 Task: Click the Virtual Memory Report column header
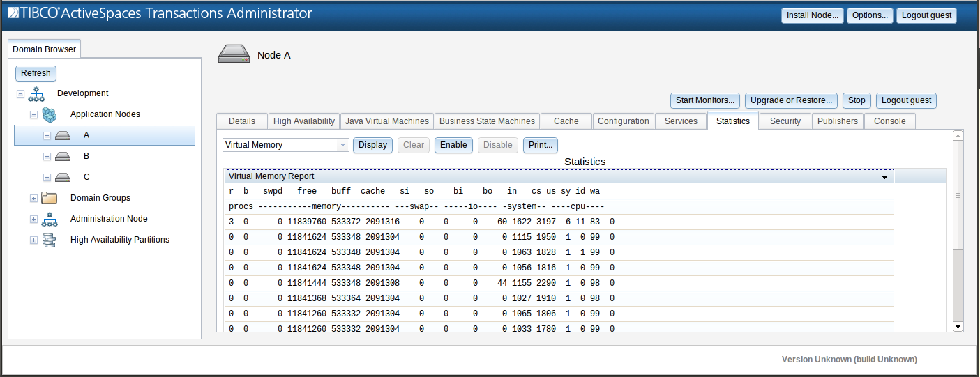coord(559,176)
